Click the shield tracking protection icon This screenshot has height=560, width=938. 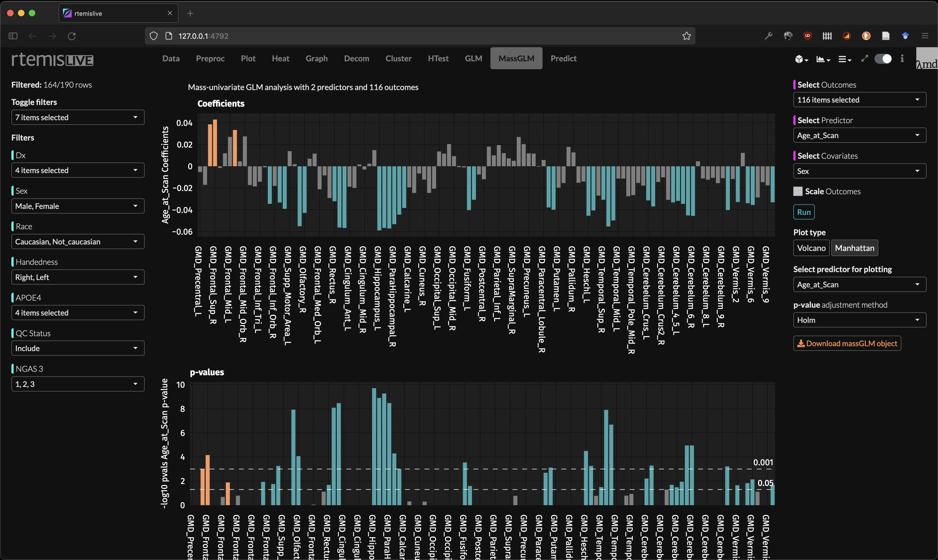tap(153, 36)
